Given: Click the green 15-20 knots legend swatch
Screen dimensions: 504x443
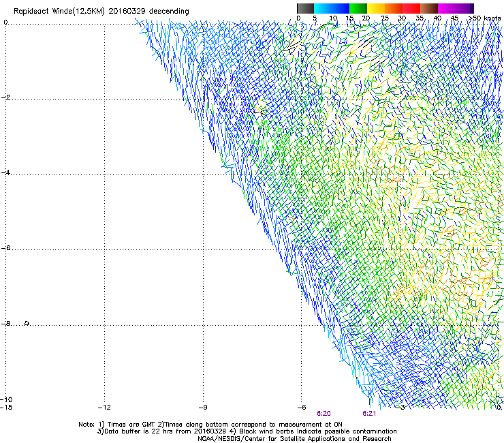Looking at the screenshot, I should (x=358, y=8).
